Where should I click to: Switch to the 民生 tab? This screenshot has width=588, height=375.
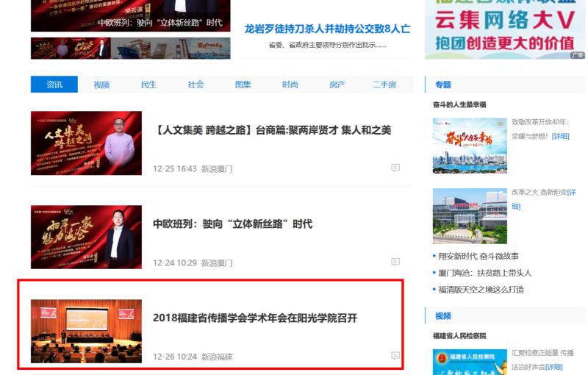(x=148, y=85)
